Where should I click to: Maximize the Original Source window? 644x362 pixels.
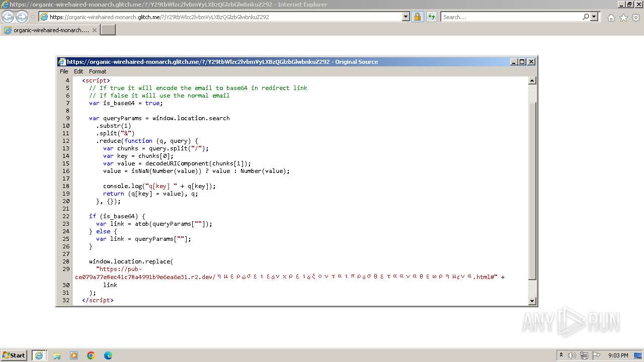pyautogui.click(x=522, y=62)
